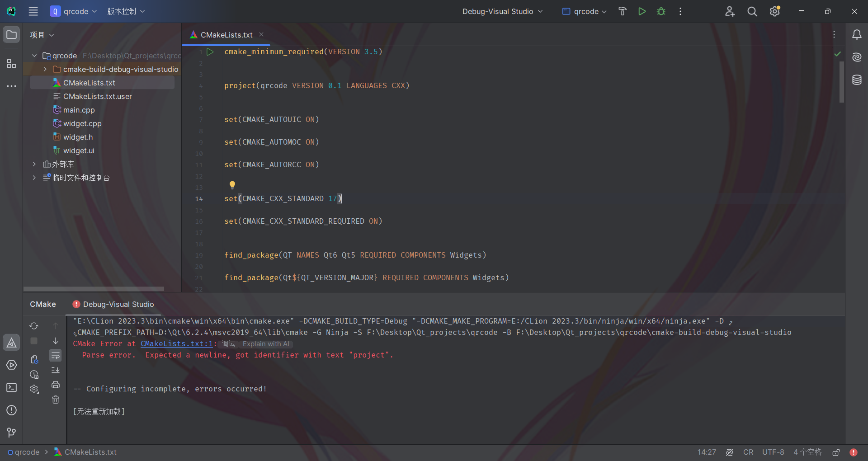Viewport: 868px width, 461px height.
Task: Open Database tool window
Action: (x=857, y=80)
